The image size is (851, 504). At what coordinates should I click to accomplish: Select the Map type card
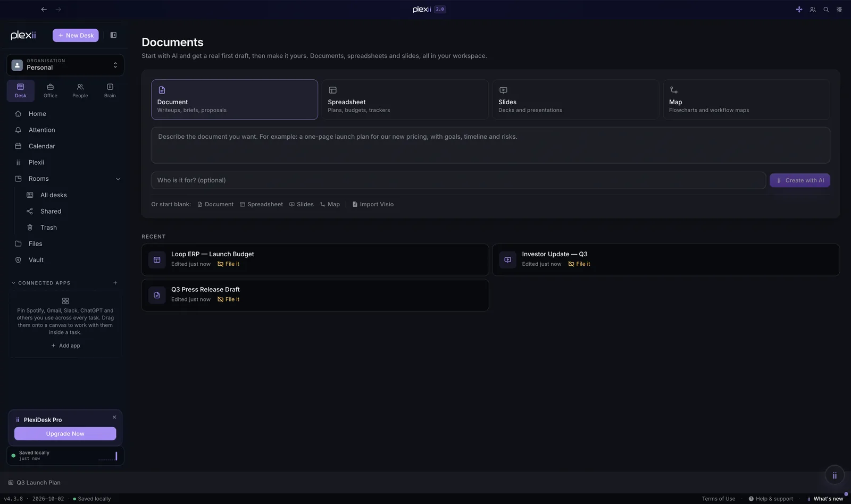point(746,99)
